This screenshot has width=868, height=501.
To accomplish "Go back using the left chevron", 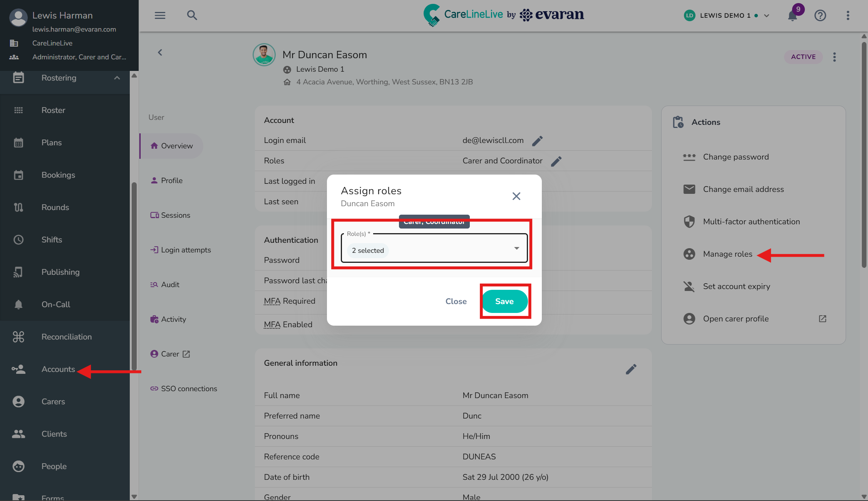I will [x=160, y=52].
